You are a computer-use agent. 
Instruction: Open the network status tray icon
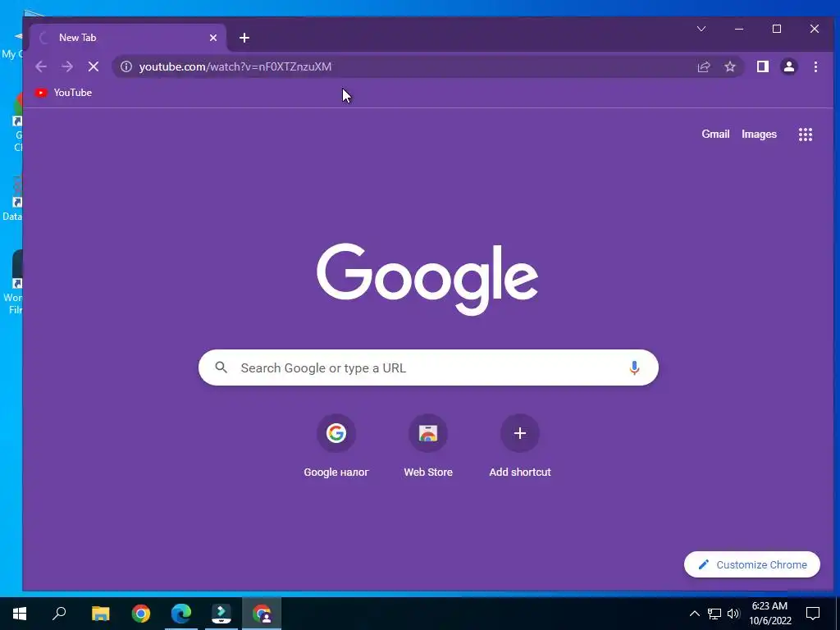[714, 614]
